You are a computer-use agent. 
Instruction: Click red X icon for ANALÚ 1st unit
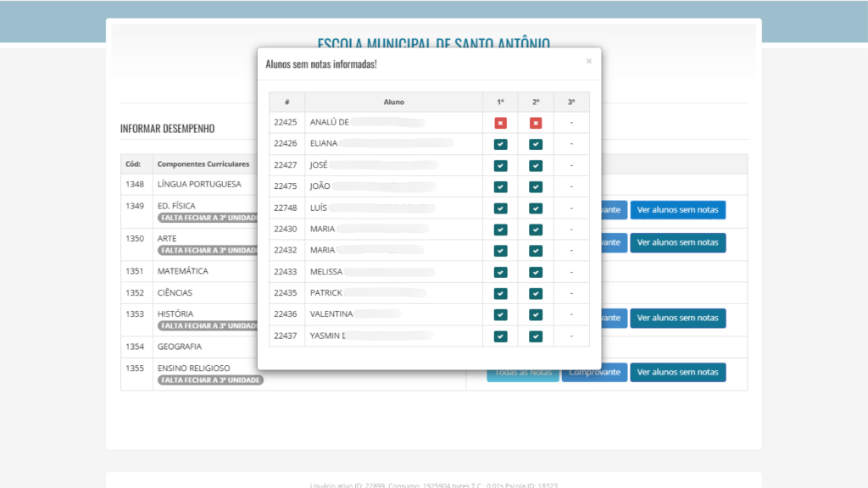(x=500, y=123)
